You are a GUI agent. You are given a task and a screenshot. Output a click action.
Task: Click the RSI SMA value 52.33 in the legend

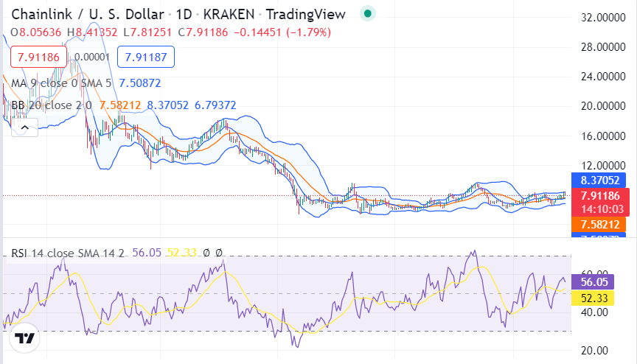[x=181, y=253]
